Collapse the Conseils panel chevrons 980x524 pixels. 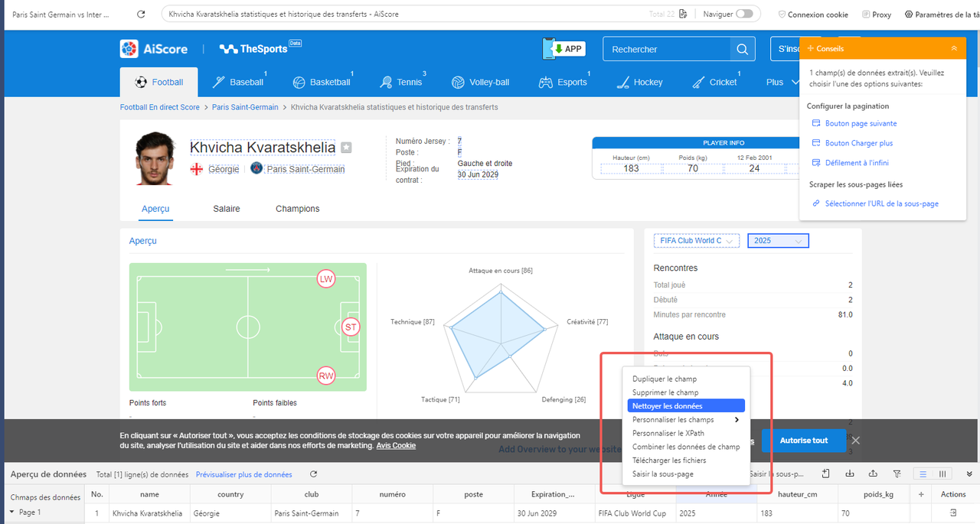pos(954,48)
